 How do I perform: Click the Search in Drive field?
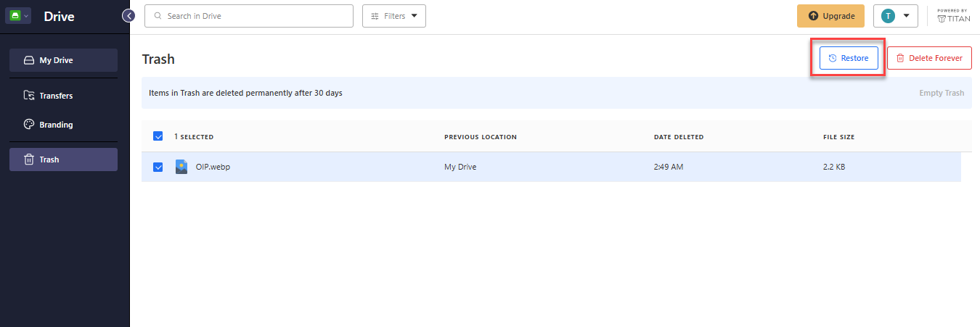click(x=249, y=16)
